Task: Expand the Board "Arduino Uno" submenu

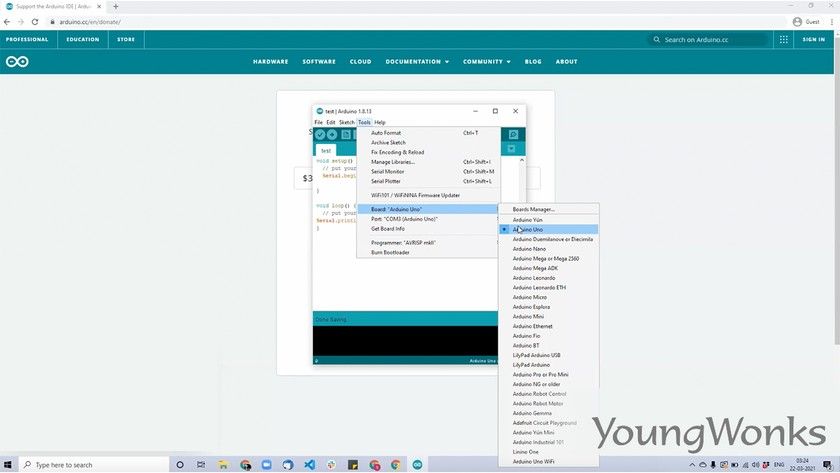Action: [428, 209]
